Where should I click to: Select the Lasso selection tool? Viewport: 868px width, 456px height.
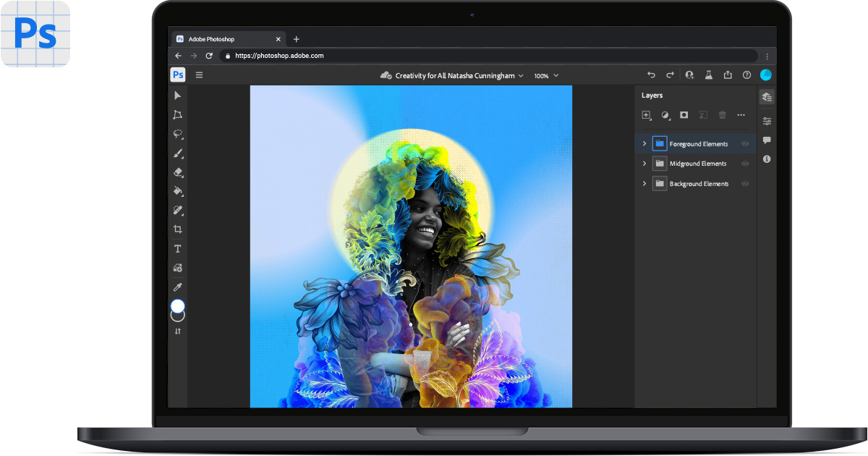[x=177, y=134]
